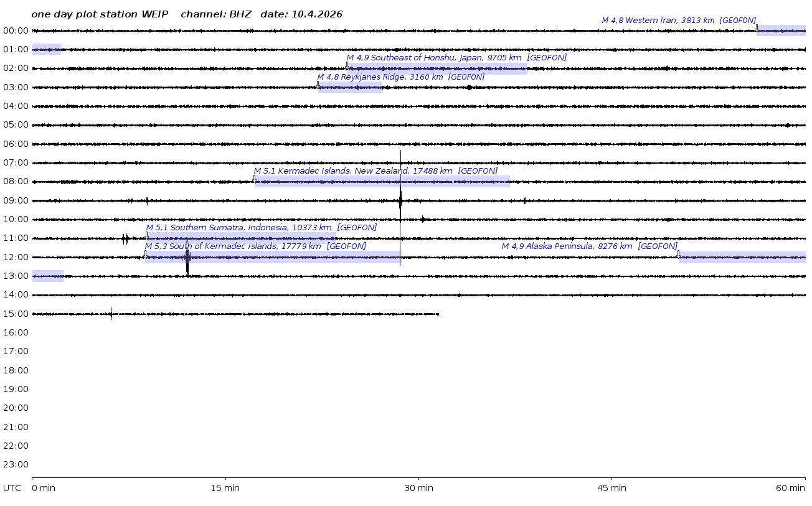This screenshot has width=812, height=506.
Task: Select the M 4,8 Reykjanes Ridge event label
Action: [x=400, y=77]
